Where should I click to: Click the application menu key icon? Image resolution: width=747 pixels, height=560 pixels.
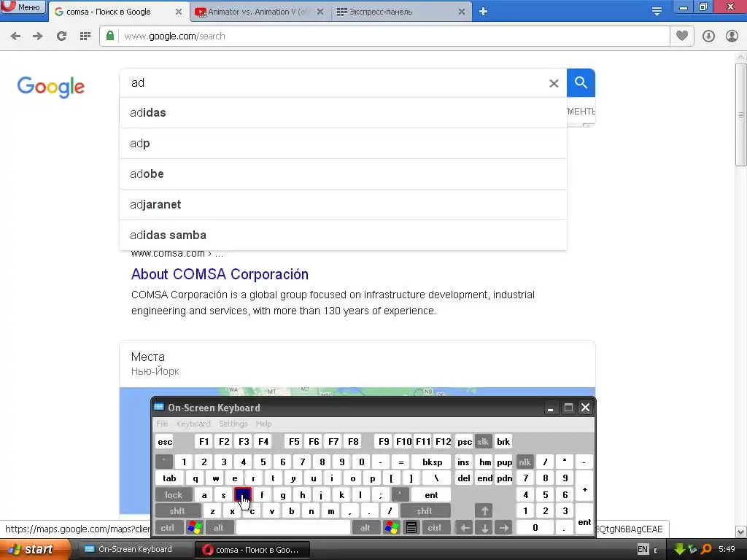point(411,528)
